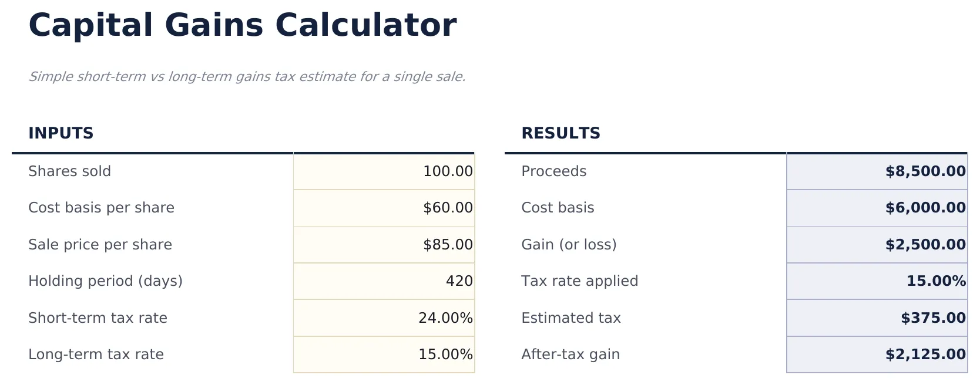The height and width of the screenshot is (385, 980).
Task: Select the Tax rate applied result cell
Action: coord(877,281)
